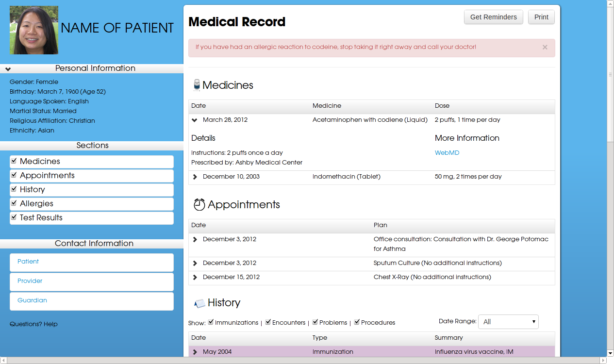The height and width of the screenshot is (364, 614).
Task: Click the Contact Information panel header
Action: point(92,244)
